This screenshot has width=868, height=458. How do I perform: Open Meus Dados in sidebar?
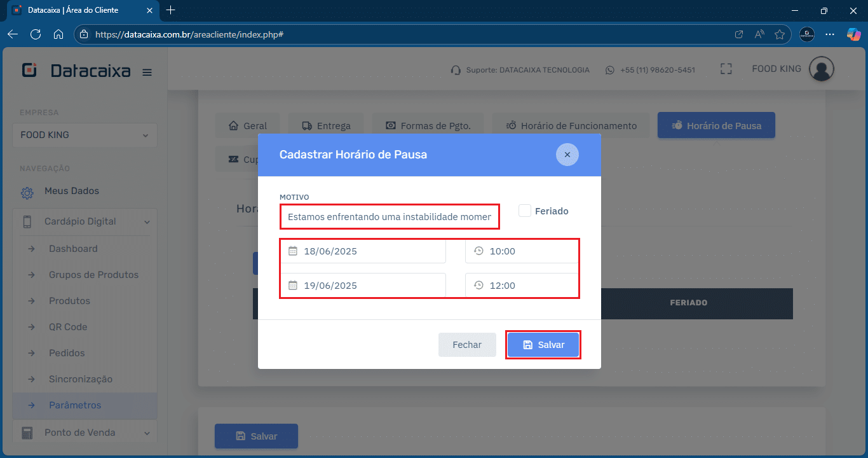tap(71, 191)
